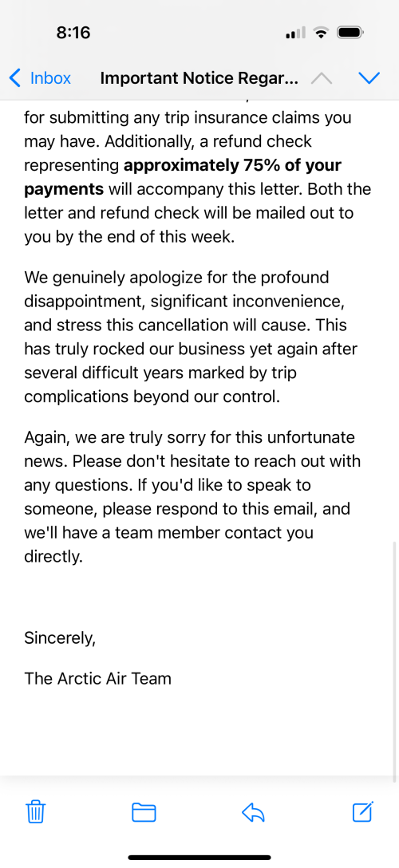This screenshot has height=868, width=399.
Task: Tap the 8:16 clock in status bar
Action: point(73,33)
